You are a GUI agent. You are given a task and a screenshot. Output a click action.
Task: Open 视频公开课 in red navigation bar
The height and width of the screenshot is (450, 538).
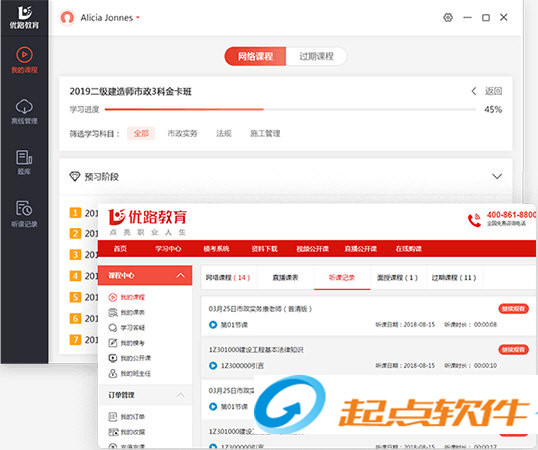tap(313, 249)
